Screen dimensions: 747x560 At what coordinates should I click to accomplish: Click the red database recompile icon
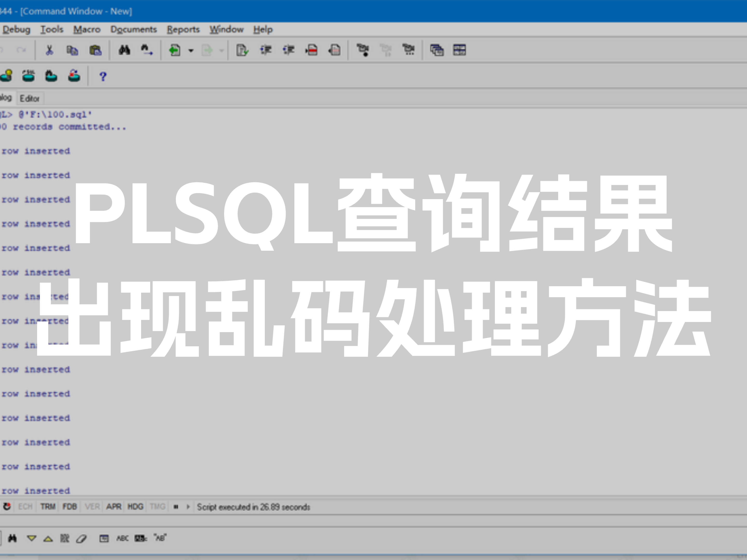pyautogui.click(x=74, y=76)
